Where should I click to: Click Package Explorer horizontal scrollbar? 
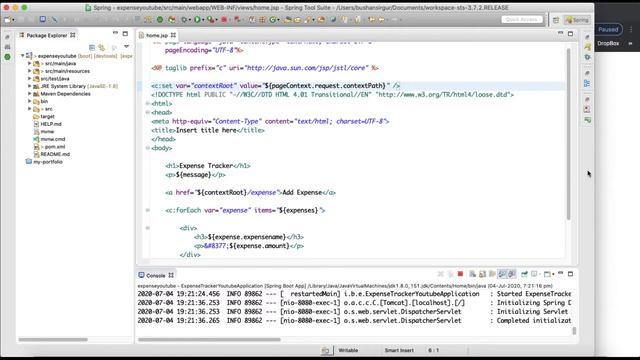(x=53, y=339)
